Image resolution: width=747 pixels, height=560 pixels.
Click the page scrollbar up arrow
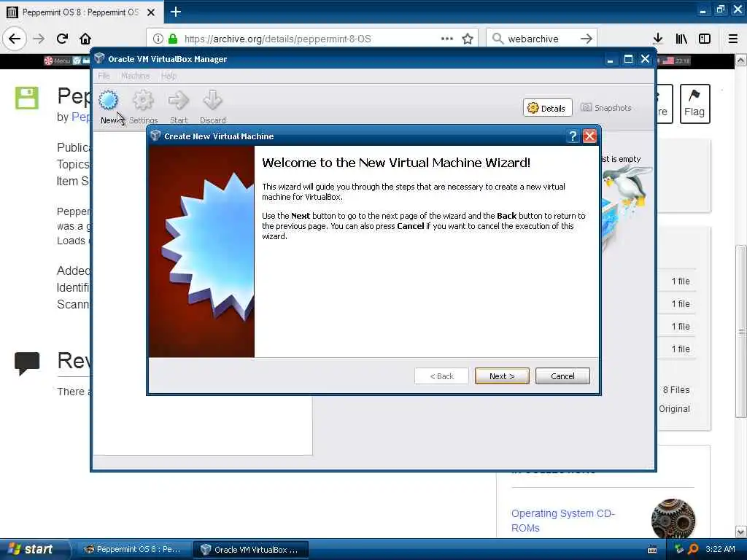point(741,60)
